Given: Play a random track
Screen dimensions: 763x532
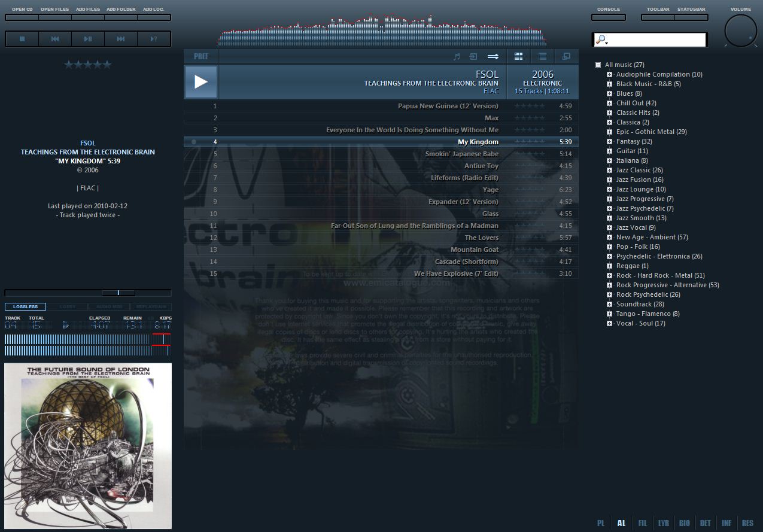Looking at the screenshot, I should [x=154, y=39].
